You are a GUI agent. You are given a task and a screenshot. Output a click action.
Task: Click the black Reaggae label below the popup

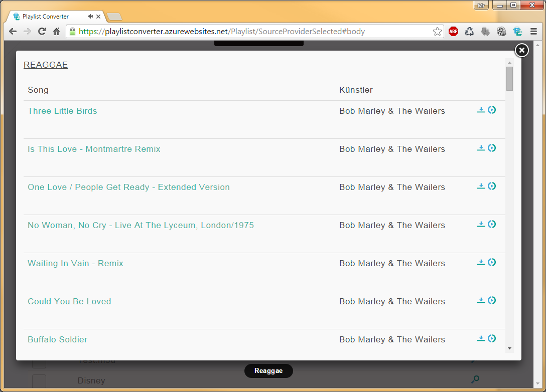click(268, 371)
